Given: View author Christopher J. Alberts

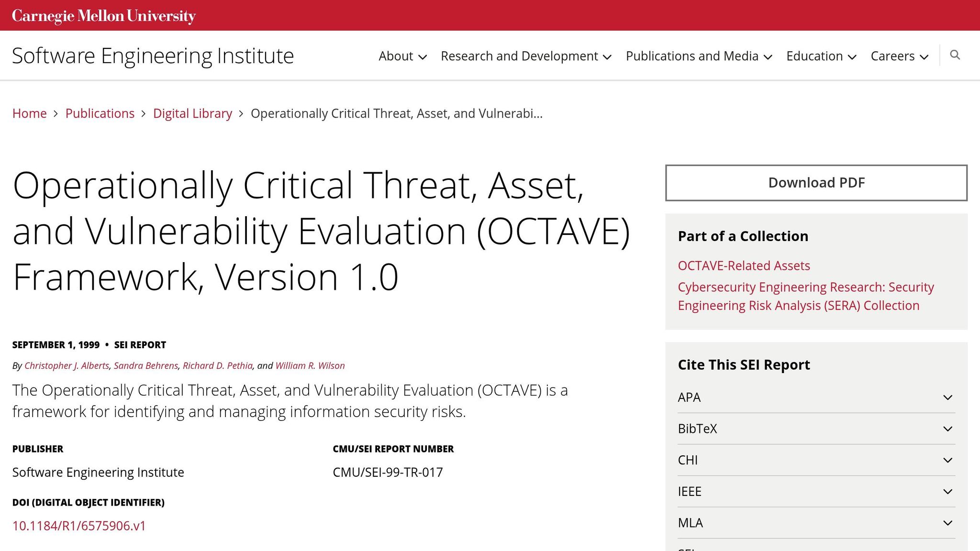Looking at the screenshot, I should (x=67, y=365).
